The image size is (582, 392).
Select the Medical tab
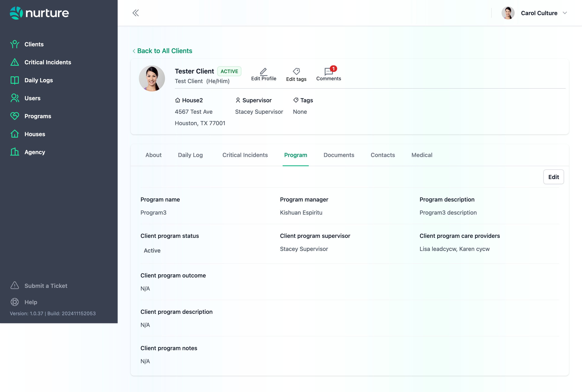pyautogui.click(x=421, y=155)
